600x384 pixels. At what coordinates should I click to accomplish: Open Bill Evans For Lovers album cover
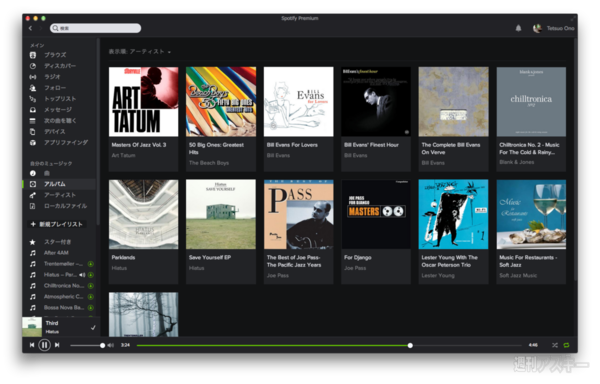(x=298, y=102)
